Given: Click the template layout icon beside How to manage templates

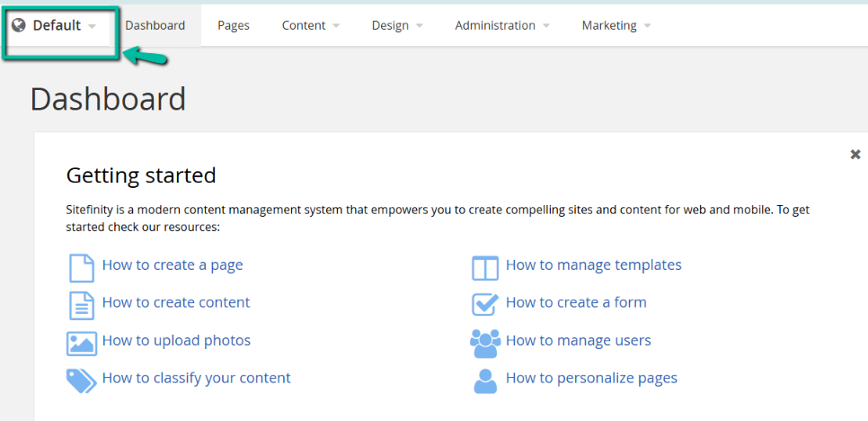Looking at the screenshot, I should pos(485,268).
